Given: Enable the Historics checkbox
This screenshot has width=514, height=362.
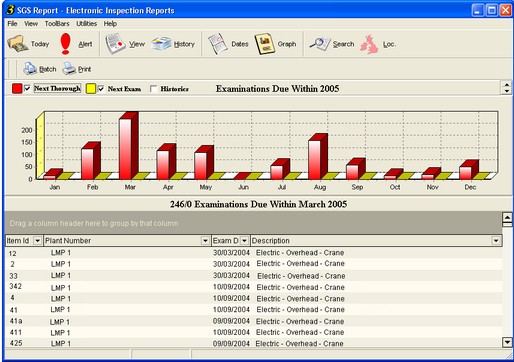Looking at the screenshot, I should pos(153,89).
